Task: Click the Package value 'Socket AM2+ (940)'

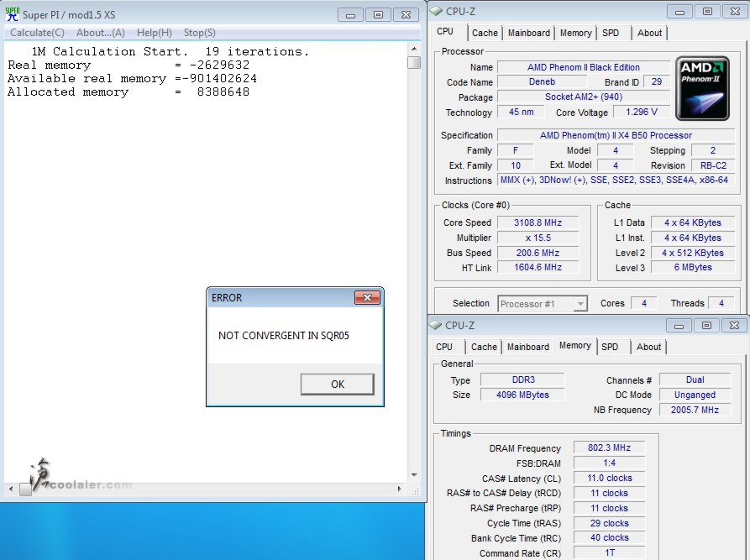Action: (x=583, y=97)
